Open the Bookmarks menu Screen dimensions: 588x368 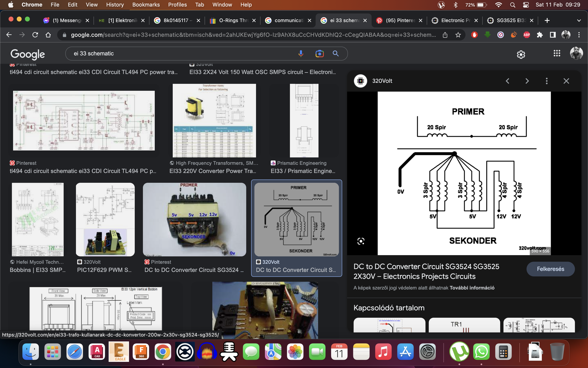146,5
